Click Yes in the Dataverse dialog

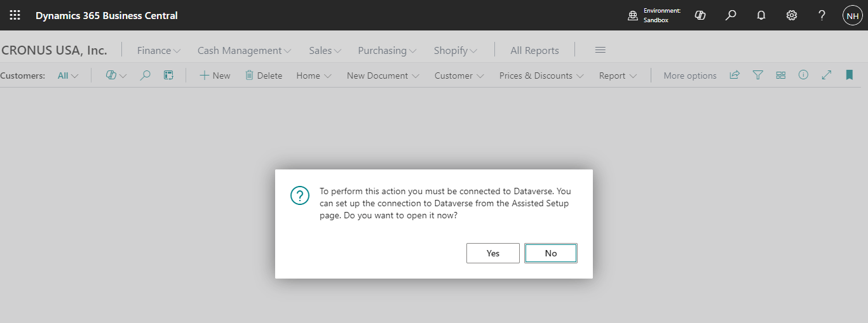point(493,253)
